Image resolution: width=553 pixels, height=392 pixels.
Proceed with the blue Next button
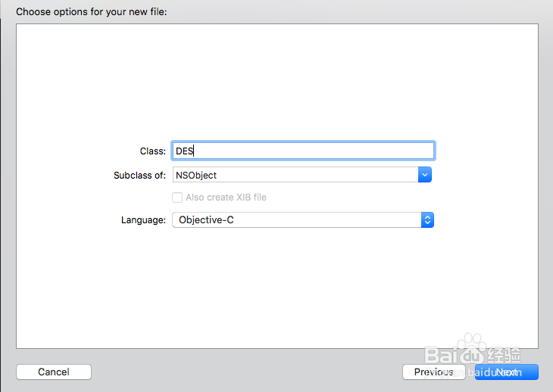click(x=507, y=372)
